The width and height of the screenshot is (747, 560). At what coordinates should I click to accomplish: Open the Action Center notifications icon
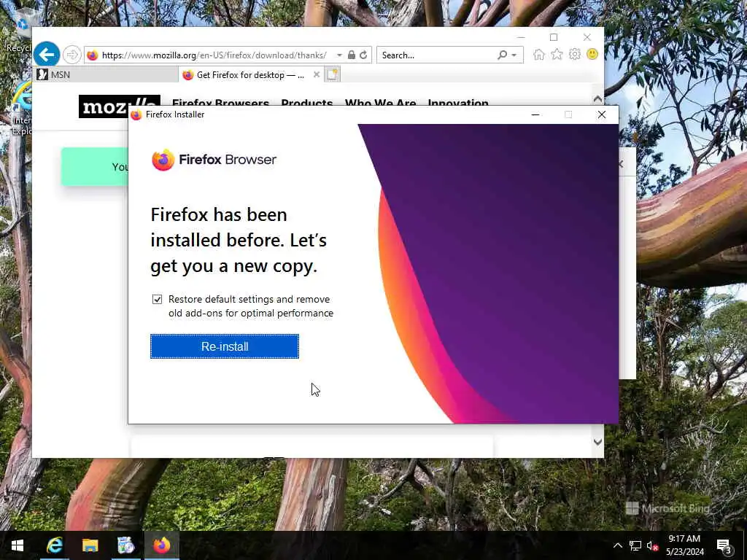tap(724, 546)
